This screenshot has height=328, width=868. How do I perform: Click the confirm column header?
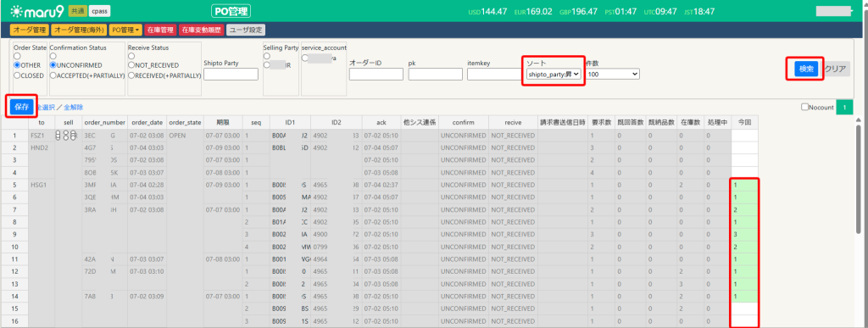(463, 122)
